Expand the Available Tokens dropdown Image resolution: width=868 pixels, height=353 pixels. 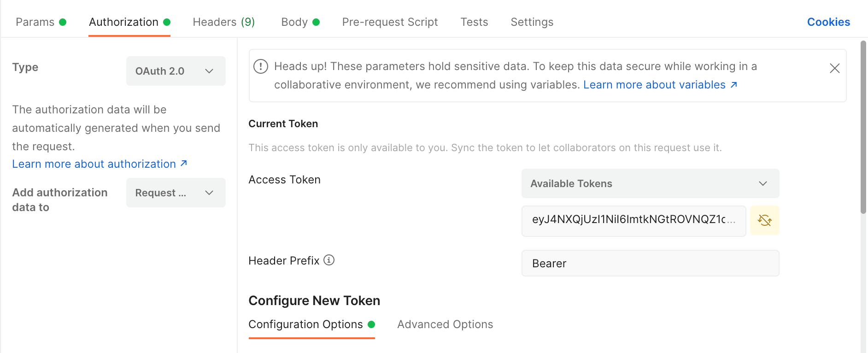(650, 183)
